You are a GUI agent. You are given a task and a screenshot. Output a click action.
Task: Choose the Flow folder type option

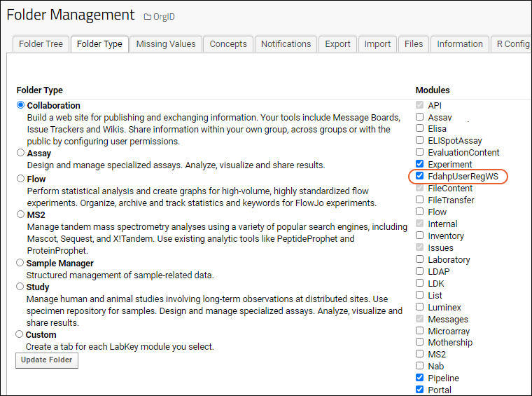tap(20, 179)
